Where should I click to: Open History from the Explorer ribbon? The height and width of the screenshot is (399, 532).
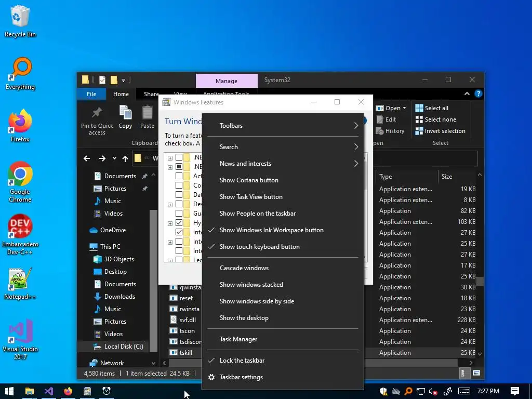click(x=390, y=131)
